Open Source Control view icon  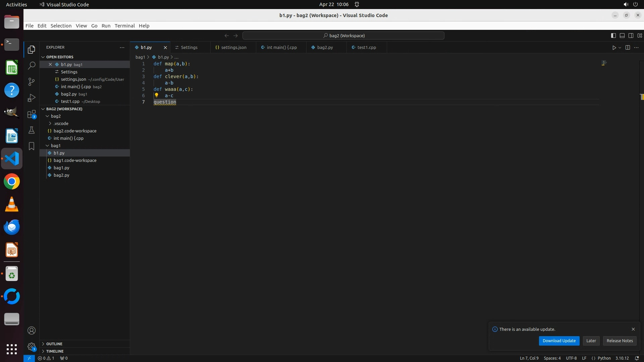(32, 82)
